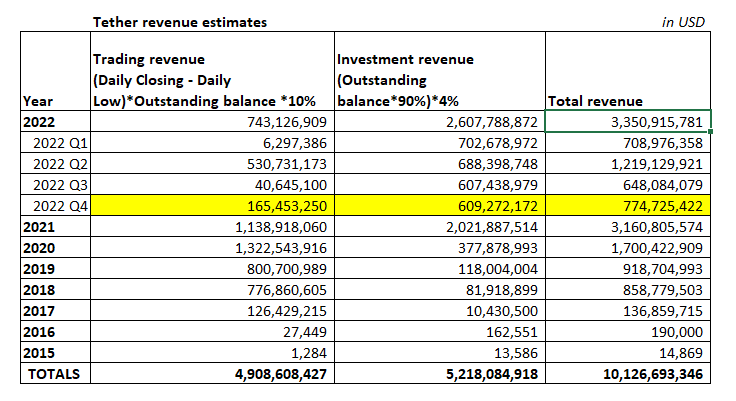Select investment total 5,218,084,918
The image size is (736, 401).
pos(440,373)
